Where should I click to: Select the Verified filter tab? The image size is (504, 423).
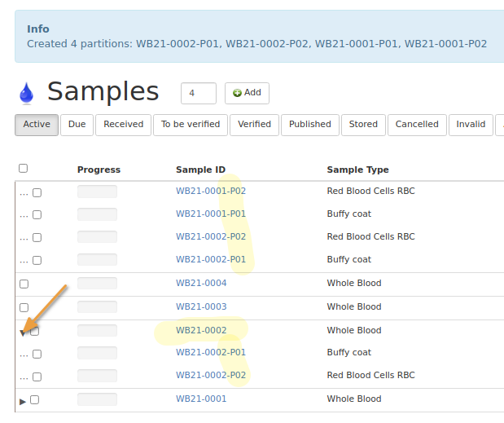[x=254, y=125]
